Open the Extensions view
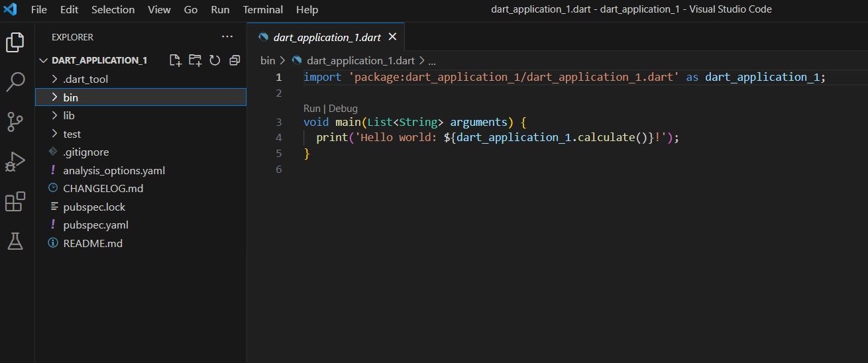868x363 pixels. coord(15,201)
